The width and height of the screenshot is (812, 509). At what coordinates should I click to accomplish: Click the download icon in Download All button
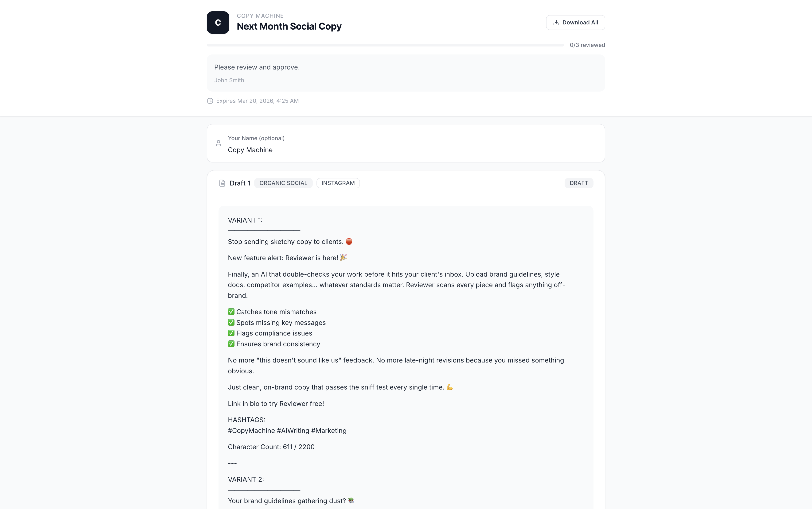(556, 22)
